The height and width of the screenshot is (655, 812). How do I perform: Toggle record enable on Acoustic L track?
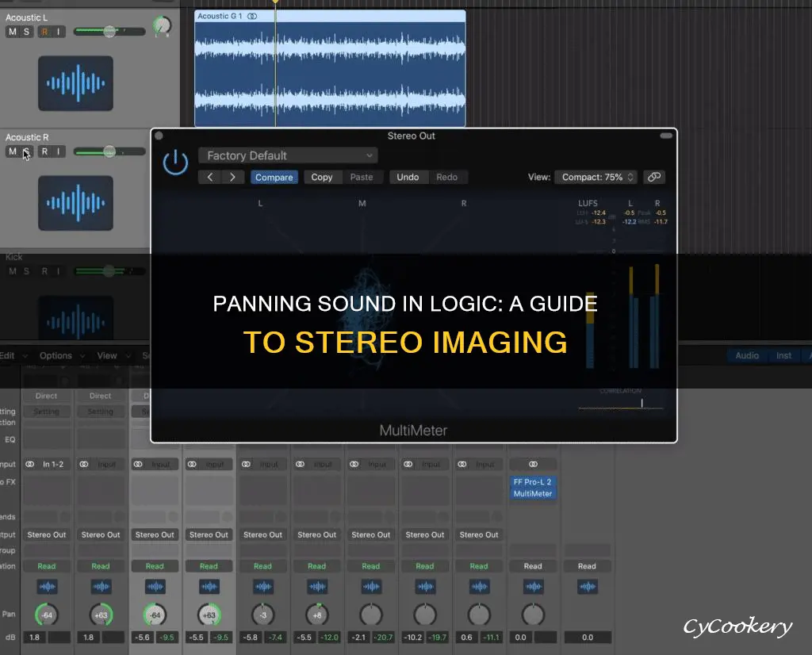44,32
